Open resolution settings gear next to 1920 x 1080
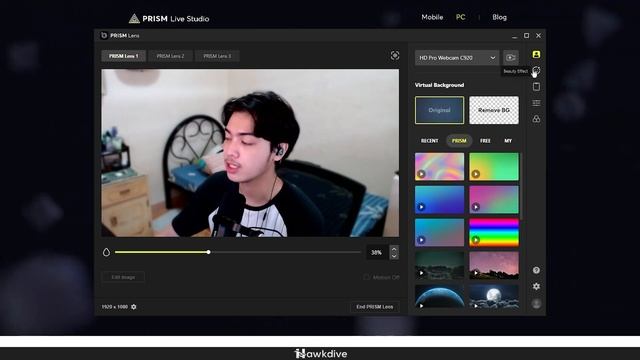Image resolution: width=640 pixels, height=360 pixels. 133,307
